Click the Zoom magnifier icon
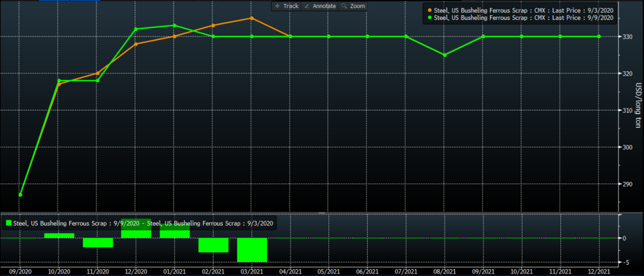 [345, 6]
